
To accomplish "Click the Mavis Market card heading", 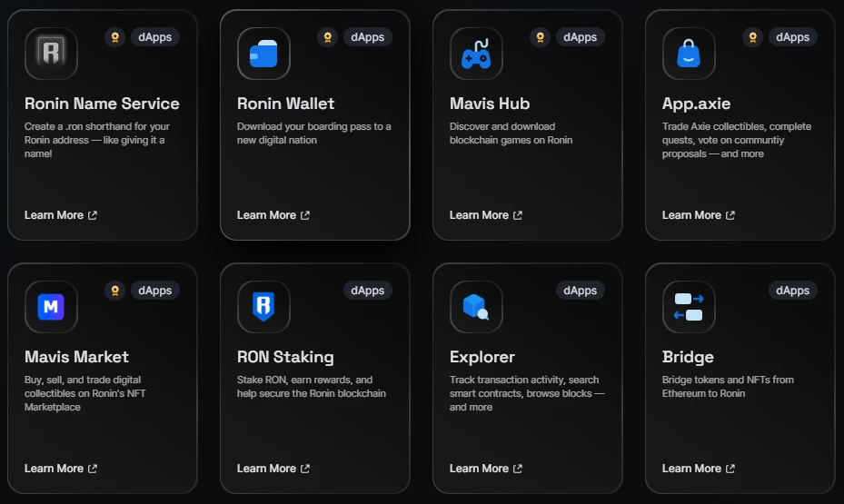I will click(x=76, y=357).
